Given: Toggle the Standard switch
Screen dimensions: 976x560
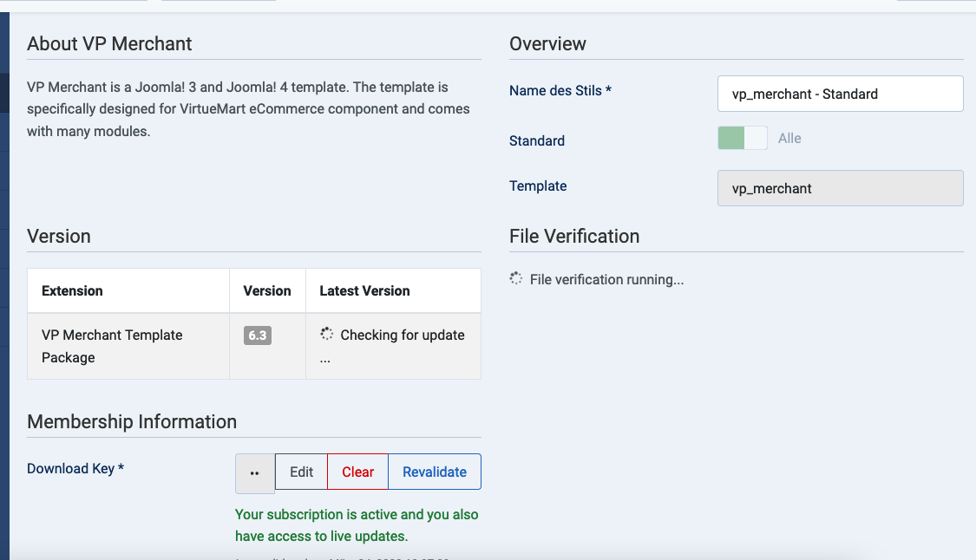Looking at the screenshot, I should (x=742, y=138).
